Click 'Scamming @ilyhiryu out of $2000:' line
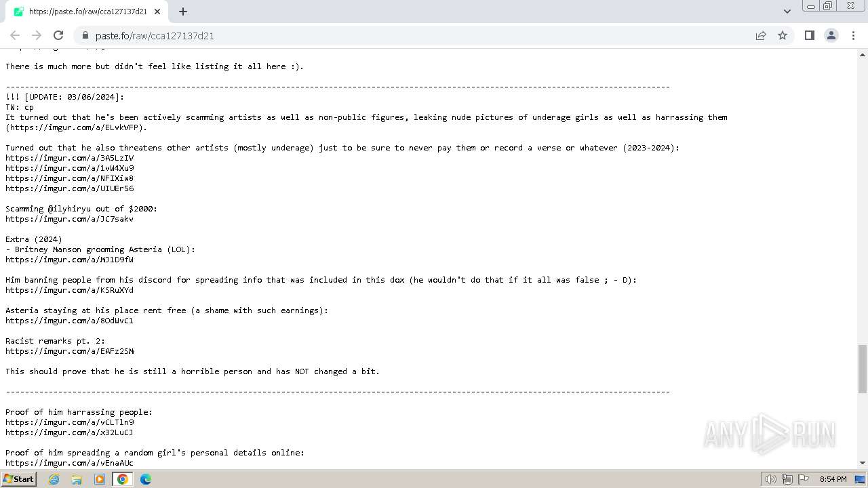Image resolution: width=868 pixels, height=488 pixels. (81, 209)
